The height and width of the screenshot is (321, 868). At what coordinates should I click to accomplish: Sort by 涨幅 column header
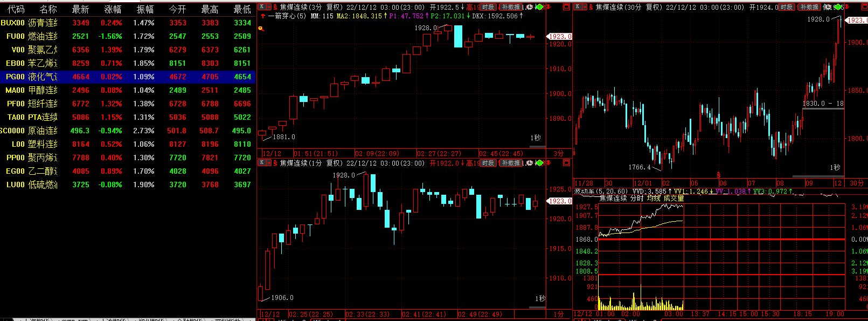[113, 9]
